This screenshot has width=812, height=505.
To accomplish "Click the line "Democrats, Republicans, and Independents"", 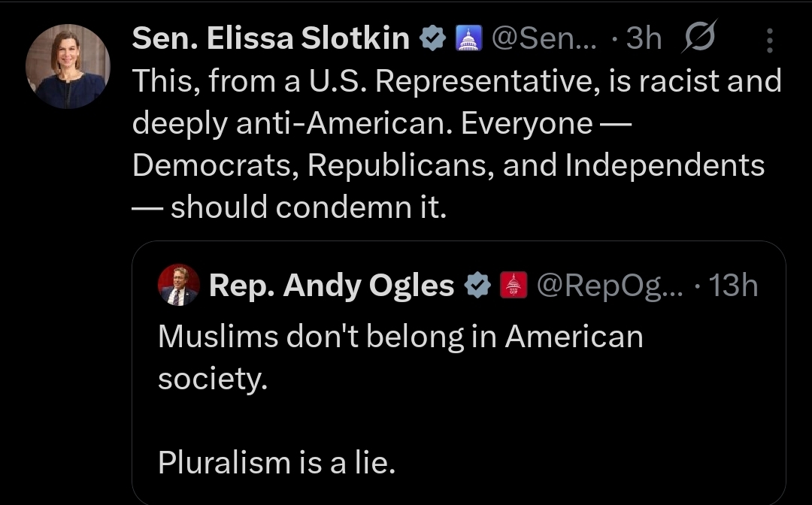I will click(x=448, y=165).
